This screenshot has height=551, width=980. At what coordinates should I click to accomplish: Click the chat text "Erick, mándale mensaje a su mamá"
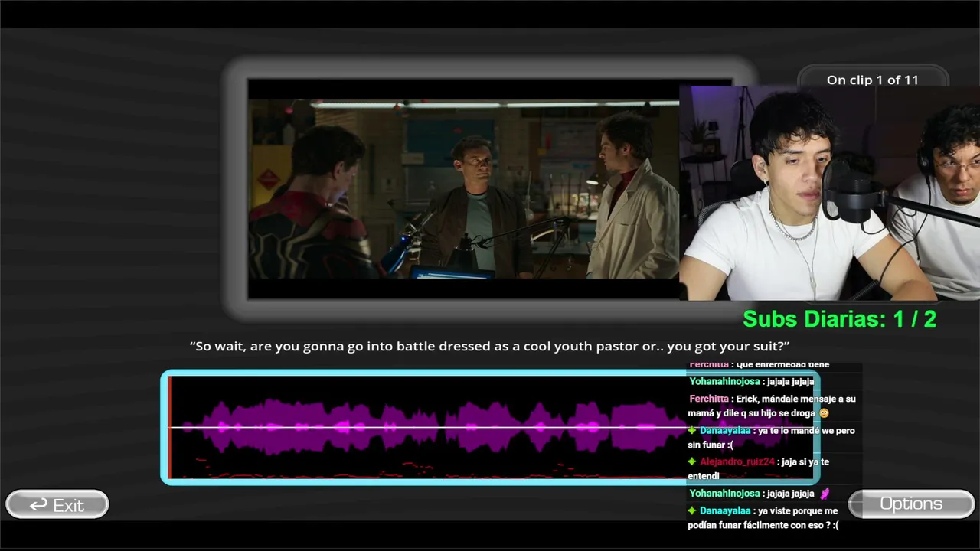pyautogui.click(x=772, y=406)
